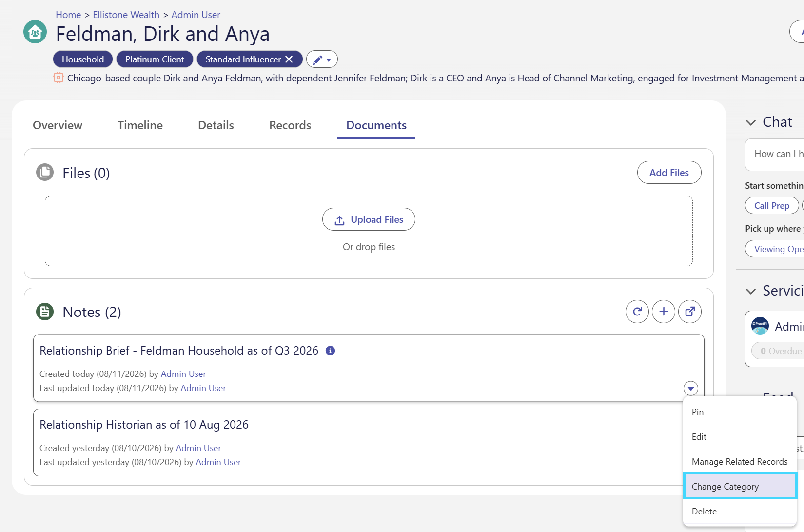Click Admin User link on Relationship Brief created line

(x=183, y=374)
